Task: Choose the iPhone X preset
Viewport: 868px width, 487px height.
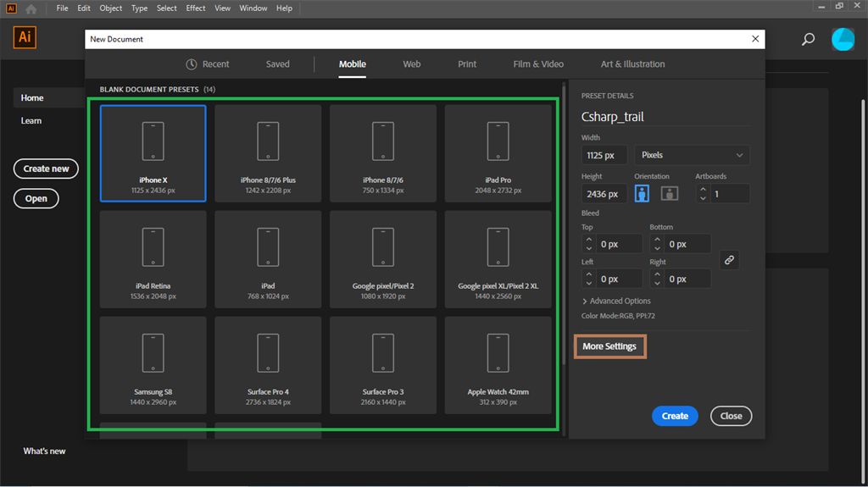Action: [153, 153]
